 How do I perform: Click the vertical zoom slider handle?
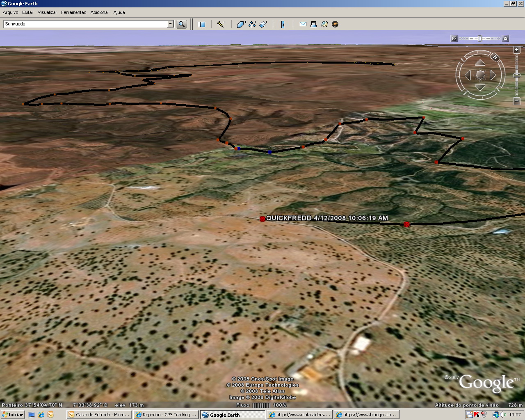(x=517, y=75)
